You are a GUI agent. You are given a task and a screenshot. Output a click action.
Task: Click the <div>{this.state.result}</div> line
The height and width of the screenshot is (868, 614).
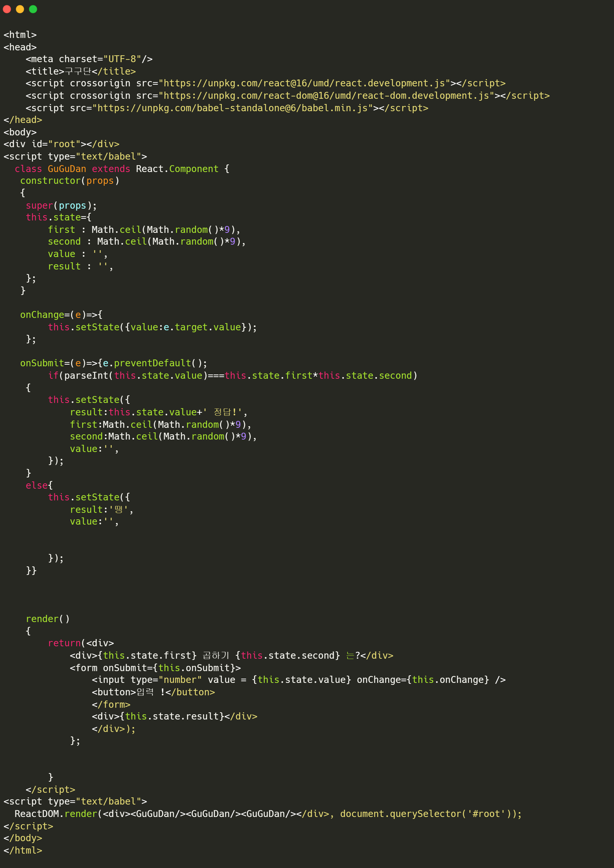[x=174, y=716]
